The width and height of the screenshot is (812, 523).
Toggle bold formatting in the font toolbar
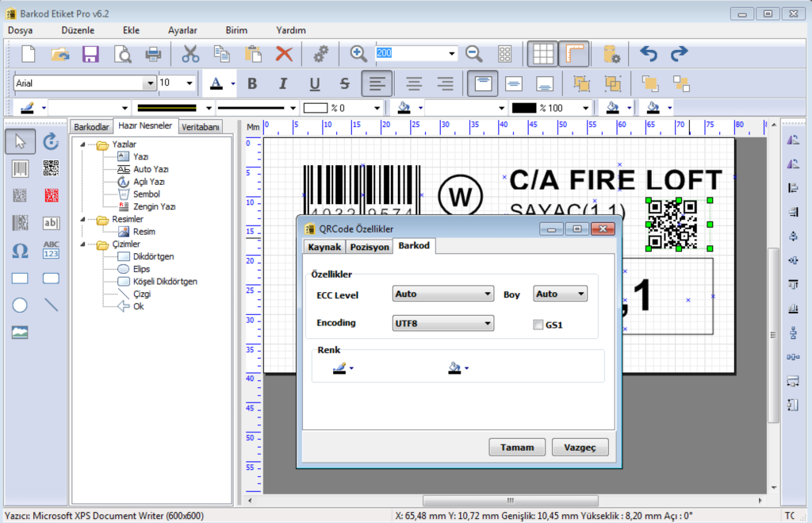pos(252,83)
